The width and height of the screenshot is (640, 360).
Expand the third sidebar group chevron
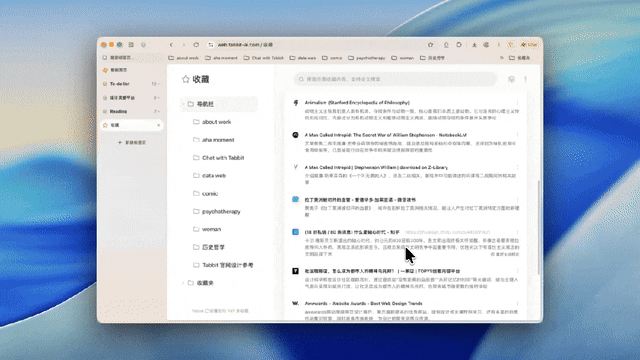[x=158, y=98]
